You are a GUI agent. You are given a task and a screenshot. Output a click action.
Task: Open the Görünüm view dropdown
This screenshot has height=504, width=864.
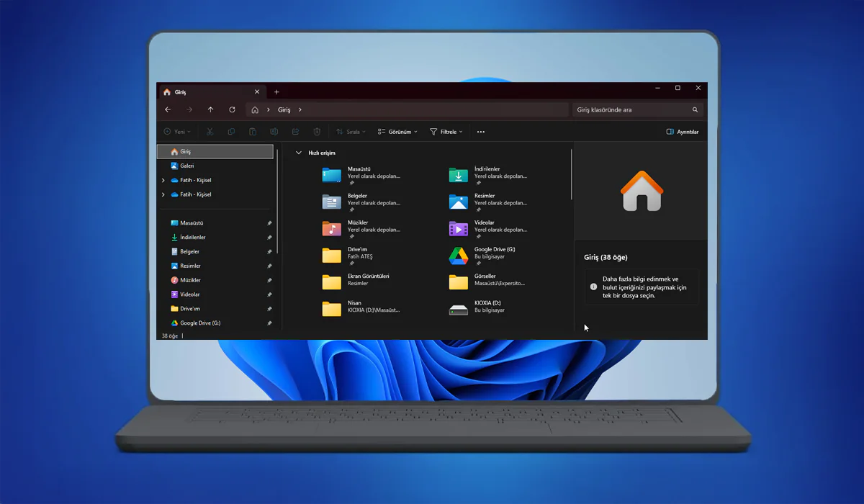tap(397, 132)
